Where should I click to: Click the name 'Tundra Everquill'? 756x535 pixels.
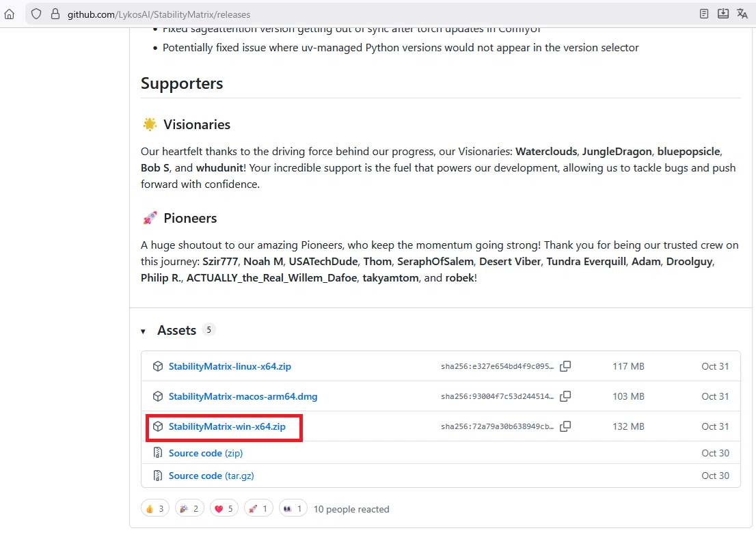point(586,261)
